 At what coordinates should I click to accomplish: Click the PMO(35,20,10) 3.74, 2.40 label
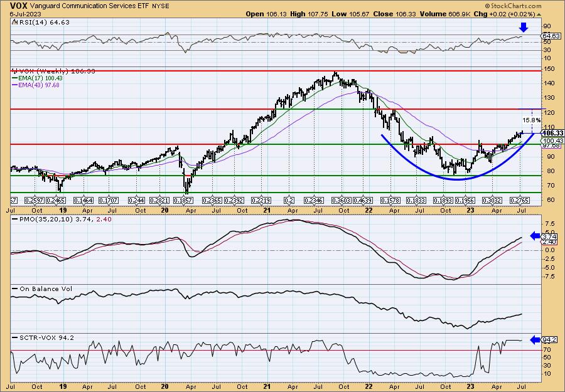65,218
